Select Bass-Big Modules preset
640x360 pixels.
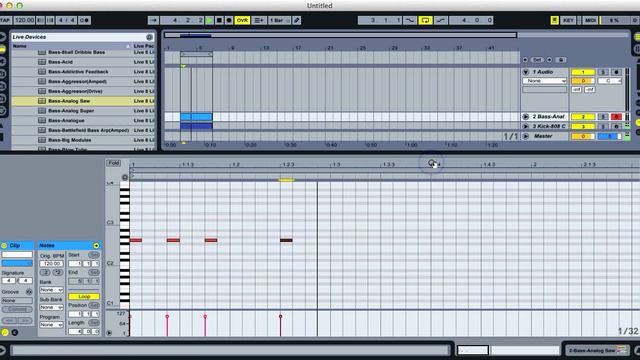(x=83, y=140)
